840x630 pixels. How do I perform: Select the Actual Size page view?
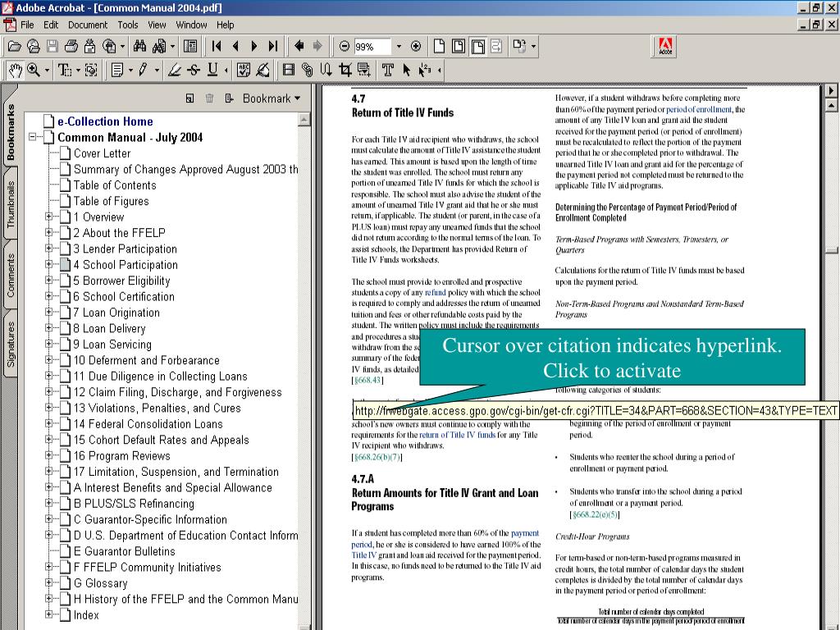click(439, 47)
